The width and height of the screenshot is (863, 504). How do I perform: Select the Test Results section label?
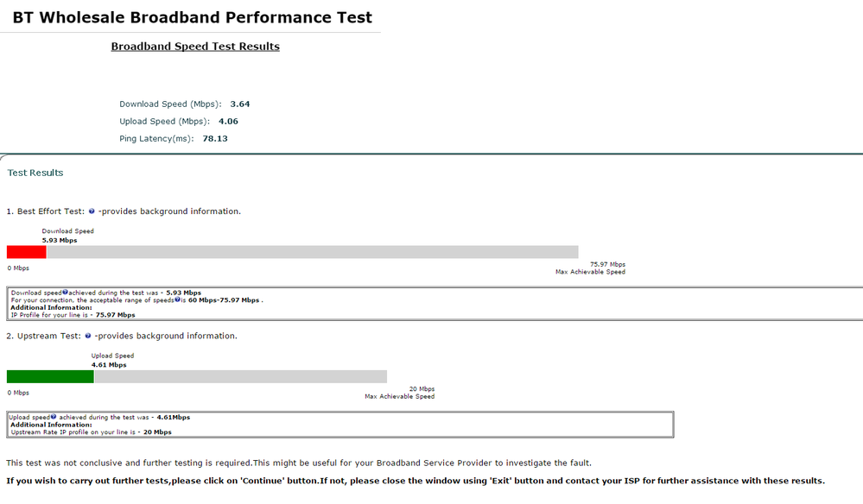(35, 173)
